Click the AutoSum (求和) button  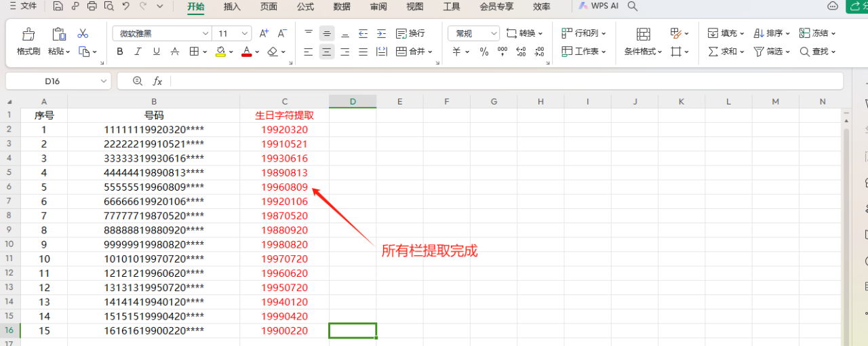pos(726,52)
